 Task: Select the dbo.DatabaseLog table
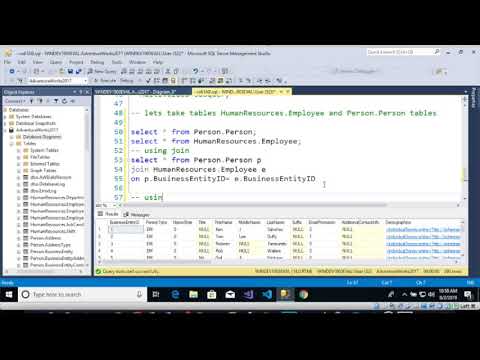coord(48,184)
